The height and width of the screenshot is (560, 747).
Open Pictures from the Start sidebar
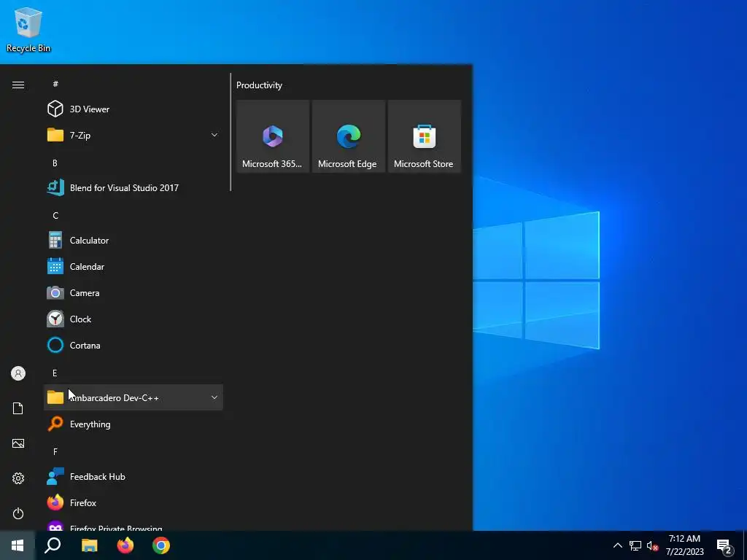tap(18, 443)
